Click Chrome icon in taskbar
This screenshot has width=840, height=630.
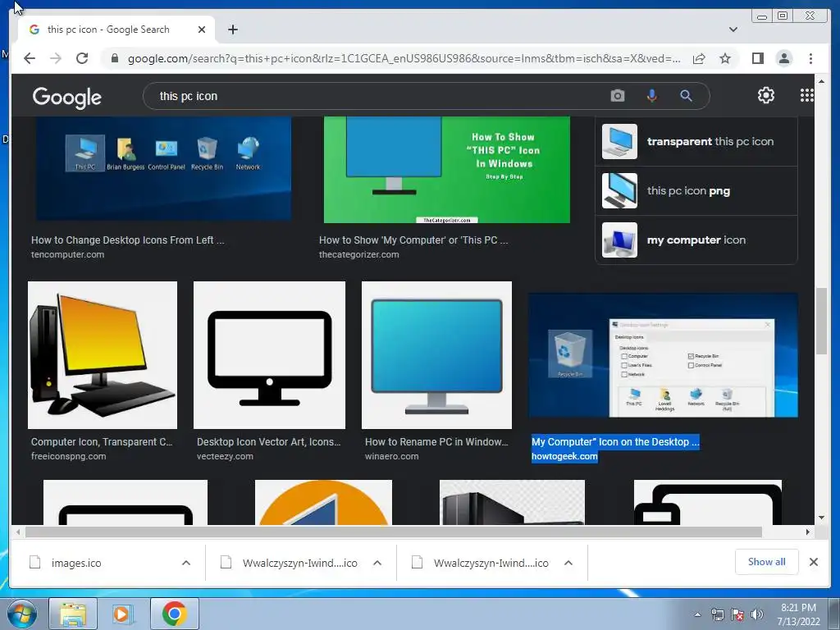(174, 614)
